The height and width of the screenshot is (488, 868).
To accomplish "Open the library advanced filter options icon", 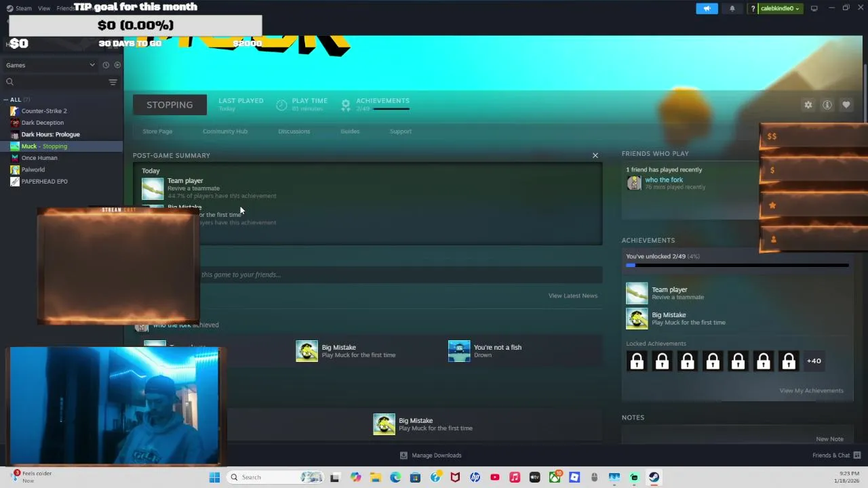I will (113, 82).
